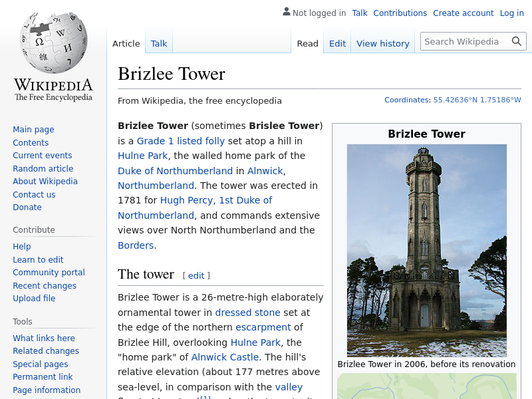Open the location map thumbnail
The image size is (532, 399).
pos(426,386)
